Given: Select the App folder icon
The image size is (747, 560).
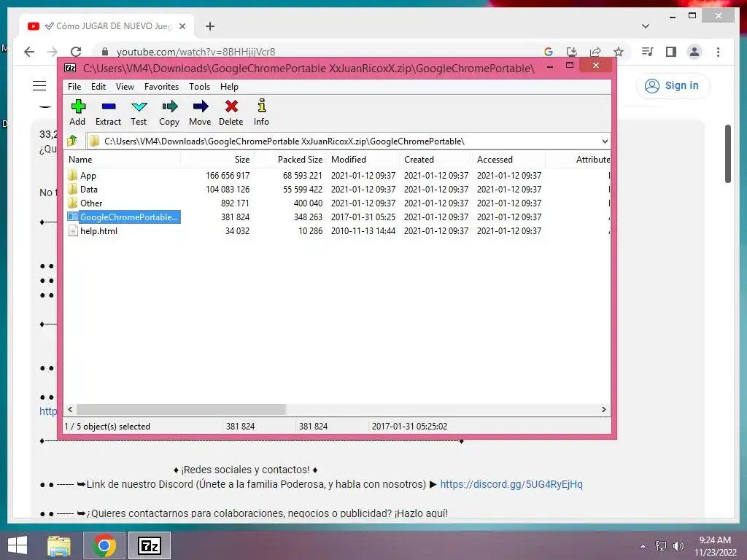Looking at the screenshot, I should tap(72, 175).
